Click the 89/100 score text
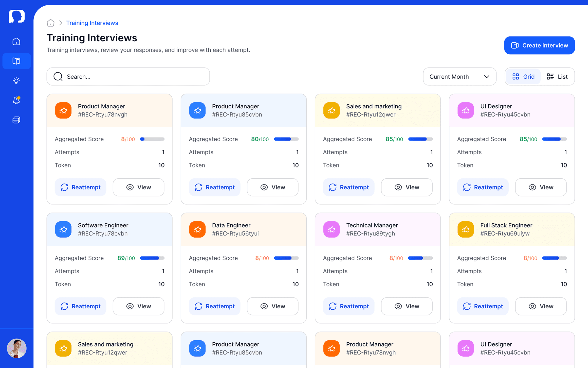The height and width of the screenshot is (368, 588). [x=126, y=258]
